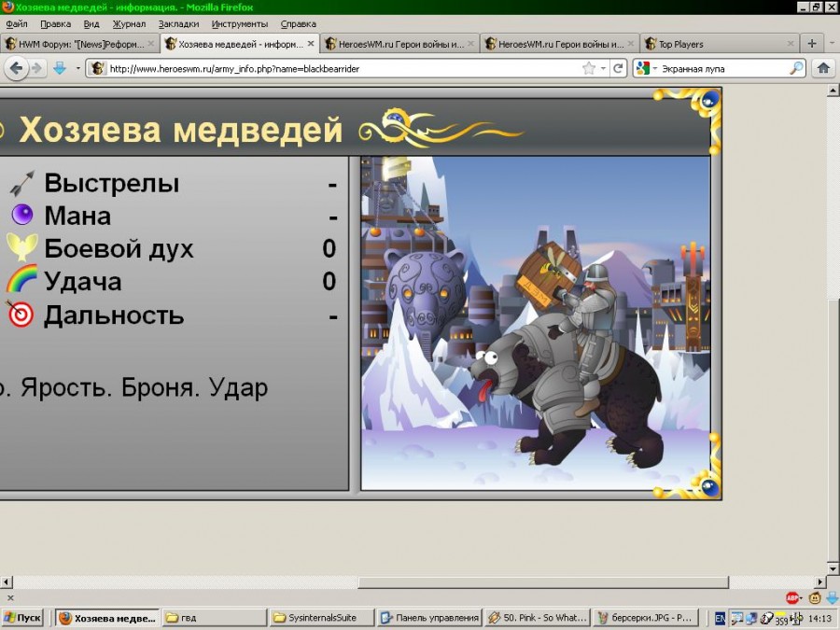Open search engine selector dropdown
This screenshot has height=630, width=840.
tap(648, 68)
